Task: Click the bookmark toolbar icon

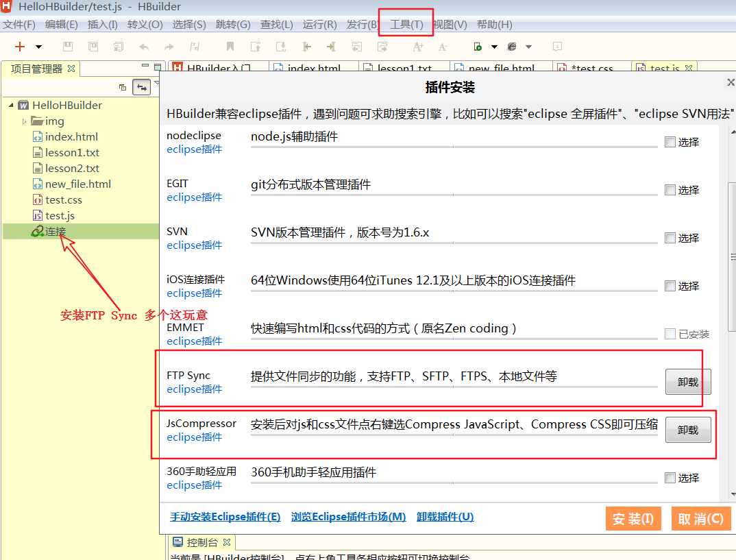Action: tap(230, 47)
